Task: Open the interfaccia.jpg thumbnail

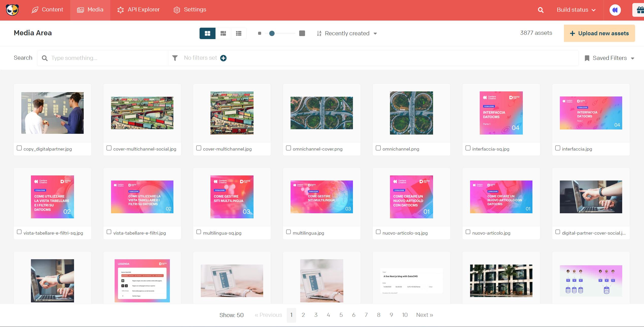Action: click(x=591, y=113)
